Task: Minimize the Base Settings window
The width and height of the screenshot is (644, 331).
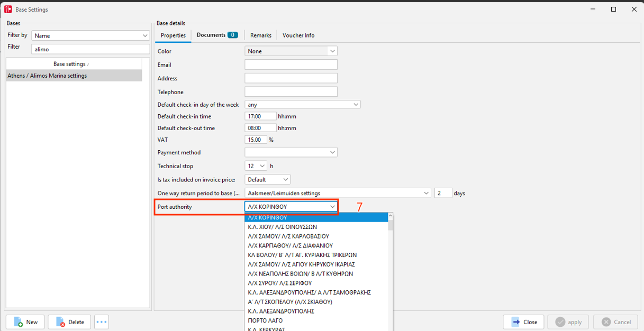Action: point(594,10)
